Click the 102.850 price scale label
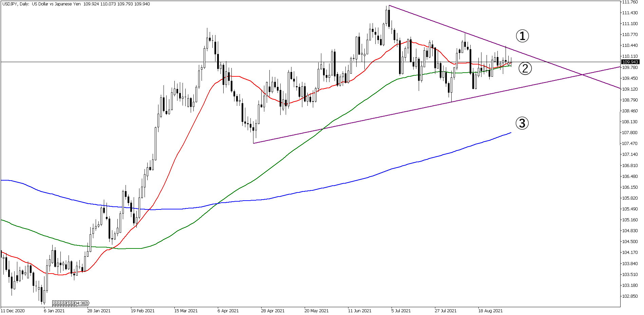644x315 pixels. point(630,296)
